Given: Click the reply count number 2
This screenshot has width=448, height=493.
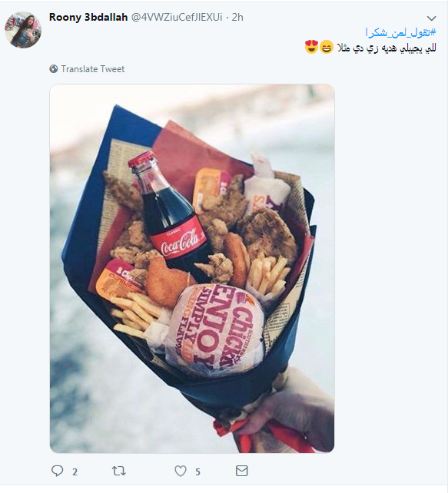Looking at the screenshot, I should point(75,472).
